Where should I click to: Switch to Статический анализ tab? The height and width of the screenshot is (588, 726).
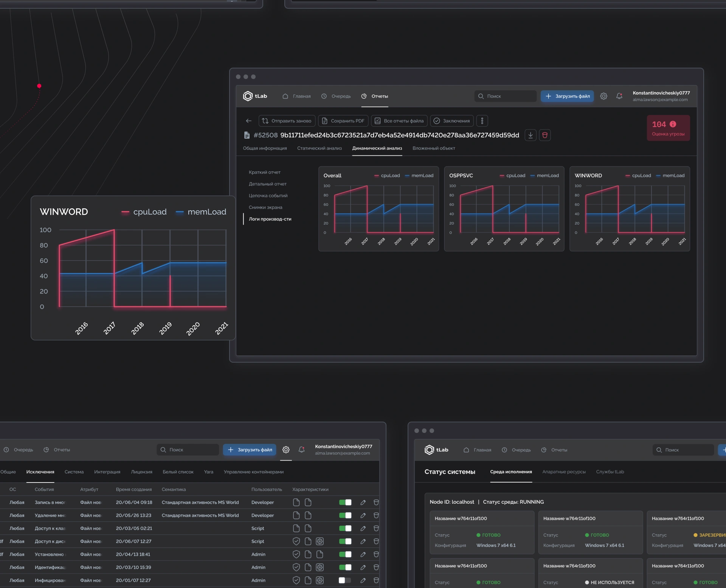319,148
